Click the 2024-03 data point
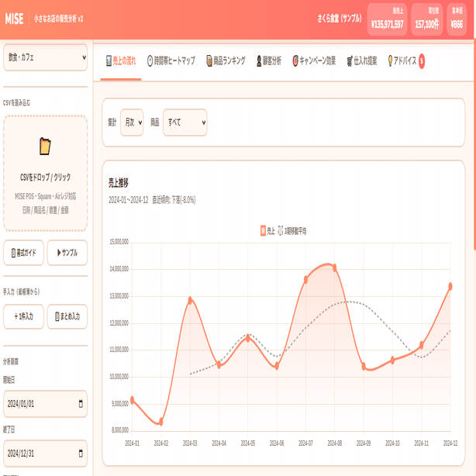Screen dimensions: 476x476 click(x=190, y=301)
